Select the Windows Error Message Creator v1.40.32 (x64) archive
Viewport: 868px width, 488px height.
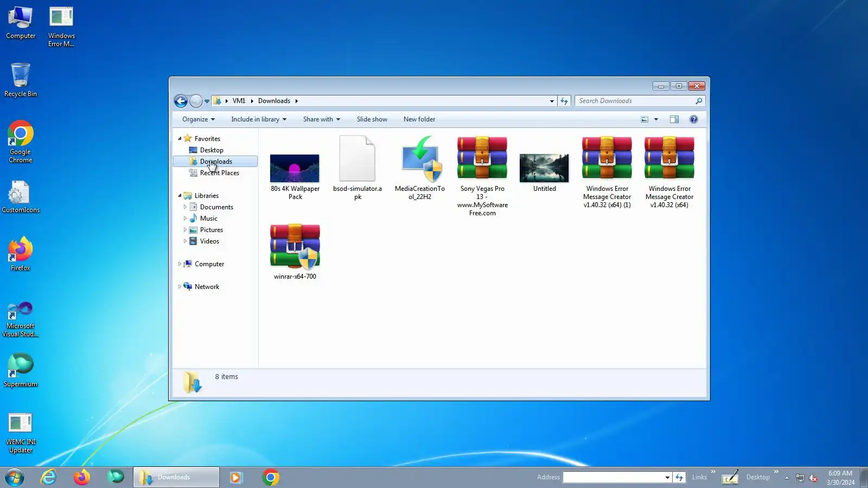tap(669, 172)
